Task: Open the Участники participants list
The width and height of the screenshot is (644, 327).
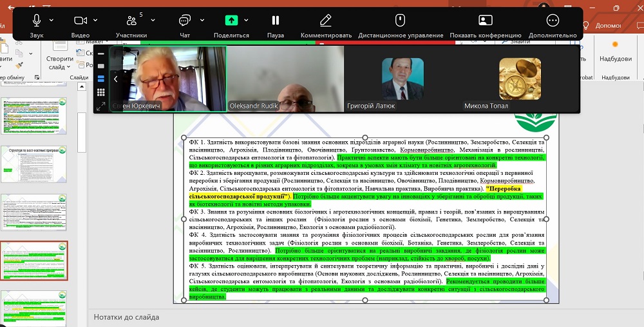Action: coord(131,21)
